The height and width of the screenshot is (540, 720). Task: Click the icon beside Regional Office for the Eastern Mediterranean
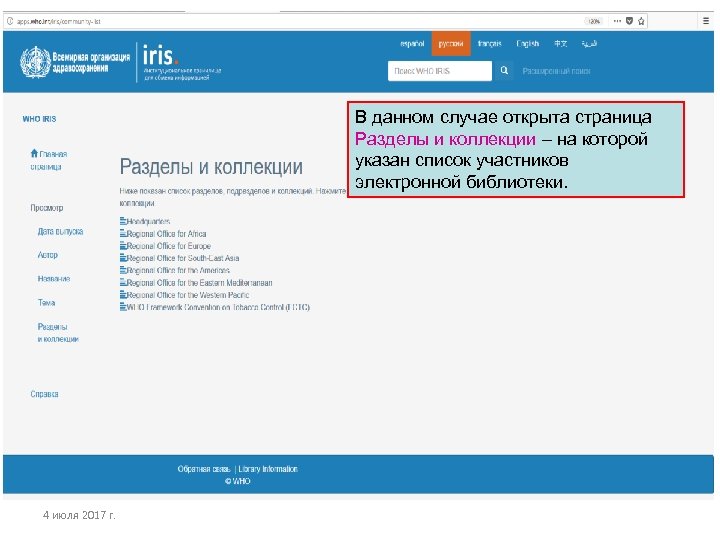tap(123, 282)
